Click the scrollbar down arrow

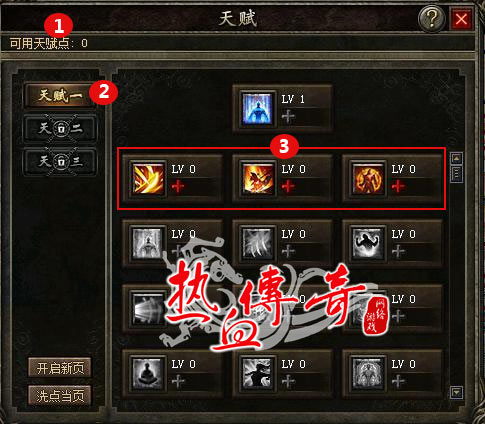(456, 392)
